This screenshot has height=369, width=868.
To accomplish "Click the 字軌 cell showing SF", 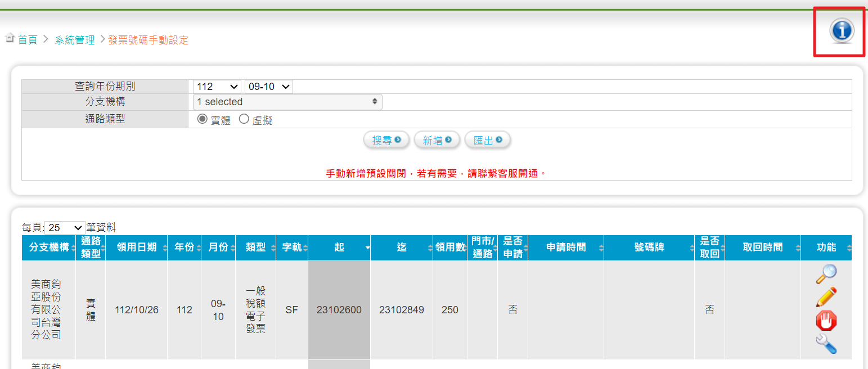I will [292, 310].
